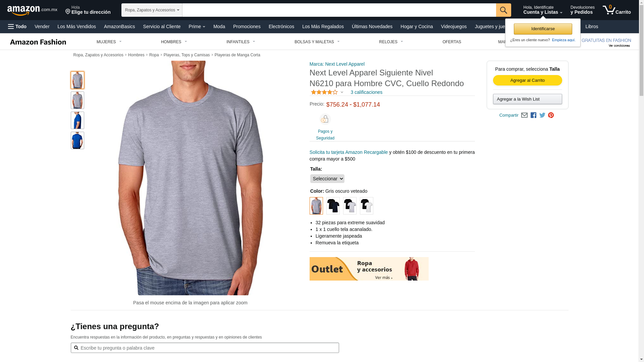Expand the HOMBRES fashion menu
This screenshot has height=362, width=644.
(x=174, y=42)
